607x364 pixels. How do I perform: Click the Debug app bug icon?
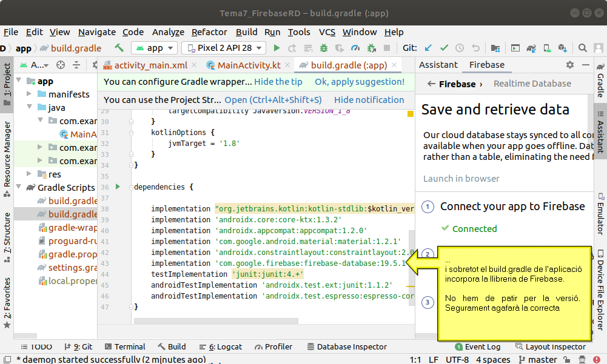coord(324,48)
